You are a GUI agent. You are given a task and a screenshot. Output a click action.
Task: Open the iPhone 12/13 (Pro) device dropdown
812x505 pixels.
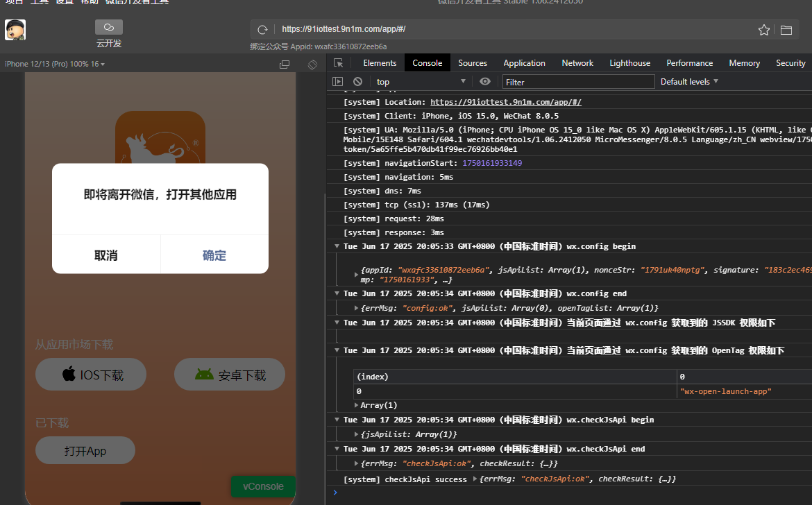tap(55, 64)
